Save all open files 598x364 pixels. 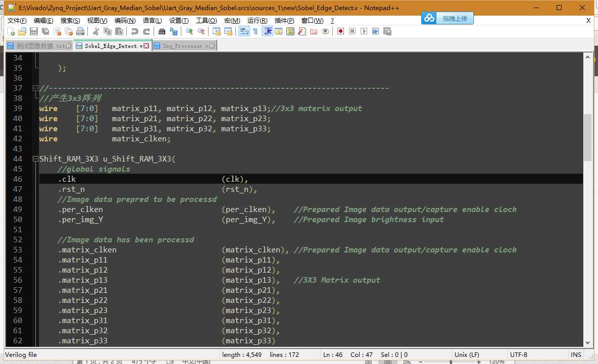tap(45, 31)
